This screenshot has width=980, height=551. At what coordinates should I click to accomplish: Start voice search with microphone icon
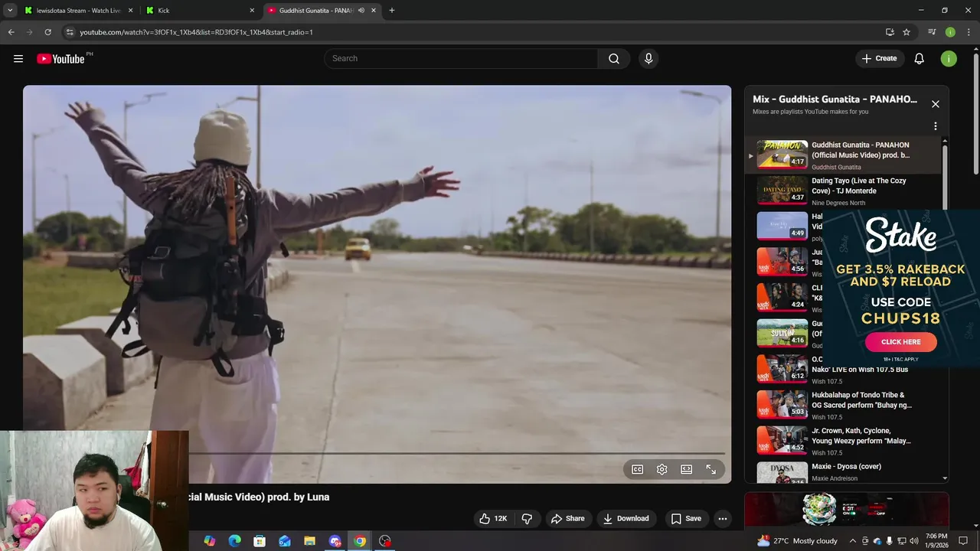pos(648,59)
